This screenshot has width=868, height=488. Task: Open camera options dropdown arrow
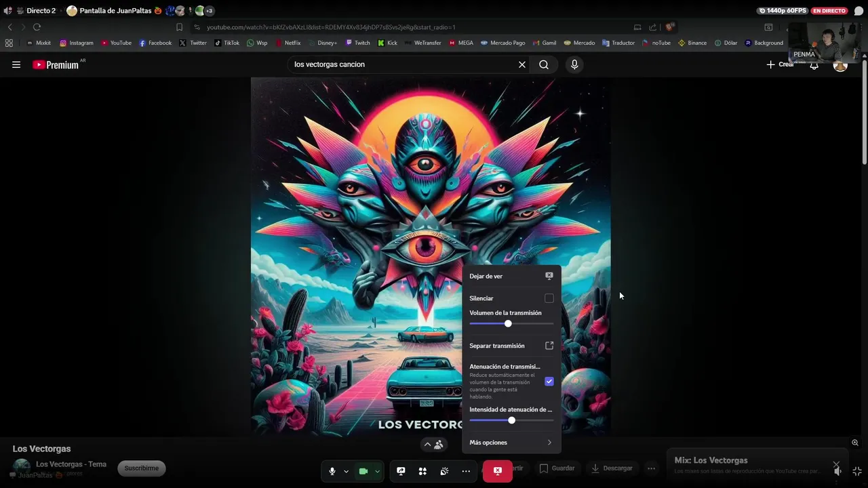[377, 471]
